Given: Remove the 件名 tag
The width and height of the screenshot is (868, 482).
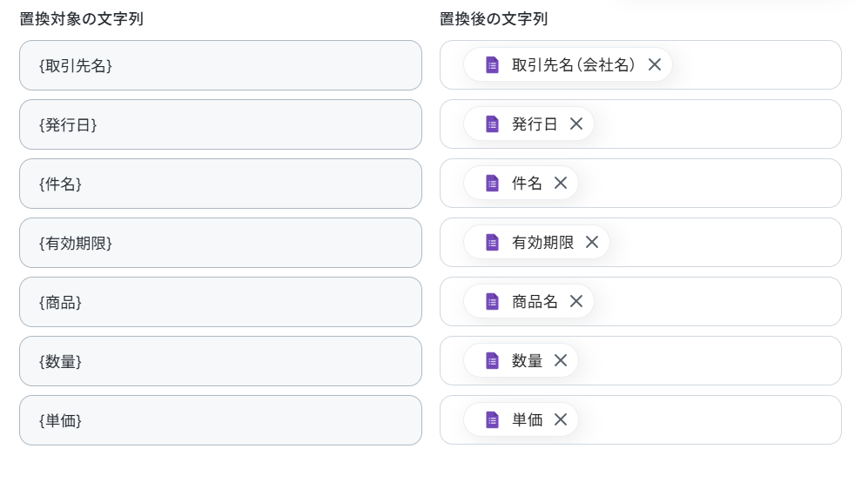Looking at the screenshot, I should tap(560, 184).
